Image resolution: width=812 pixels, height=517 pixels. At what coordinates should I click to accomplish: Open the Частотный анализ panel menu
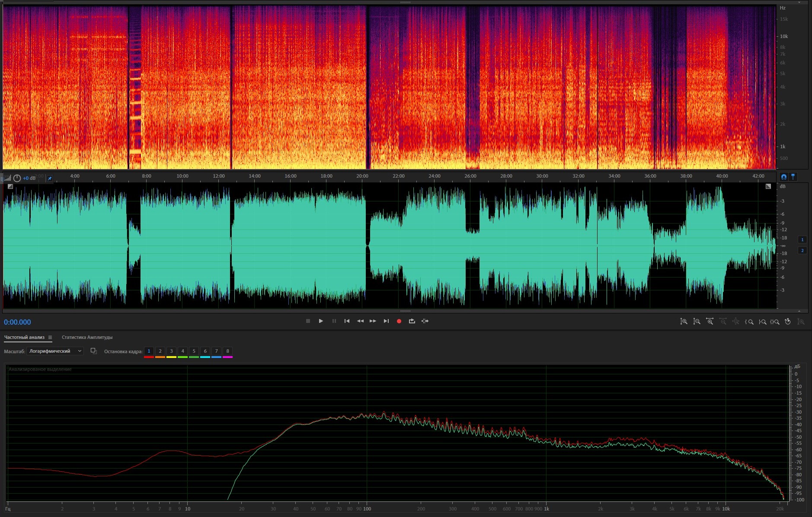pos(50,338)
